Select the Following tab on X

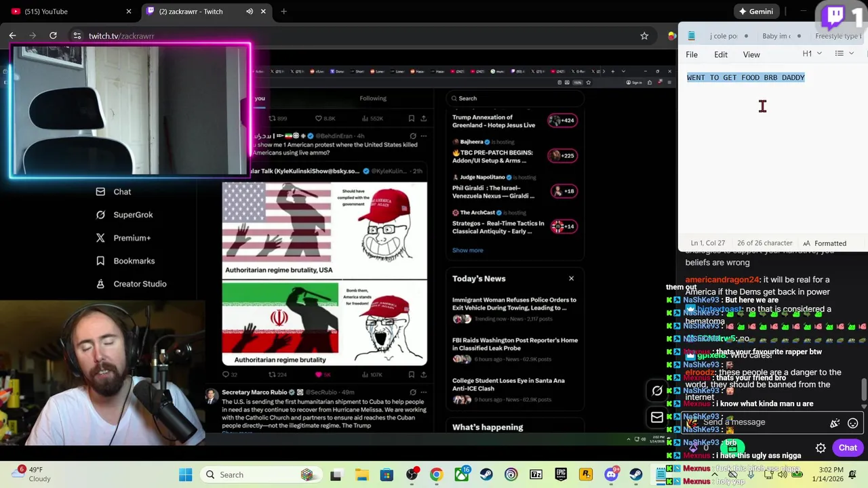click(x=373, y=98)
